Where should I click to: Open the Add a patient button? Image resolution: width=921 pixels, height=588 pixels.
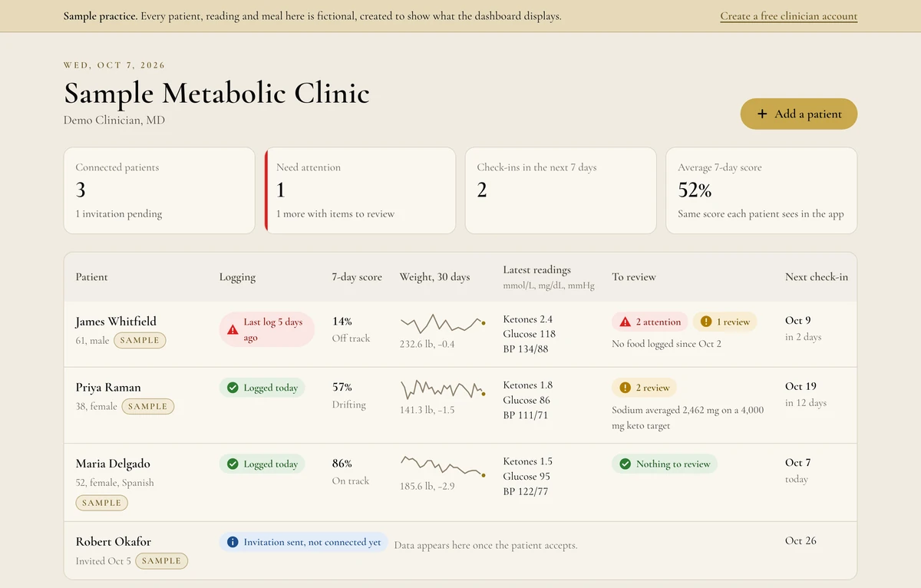[x=798, y=114]
